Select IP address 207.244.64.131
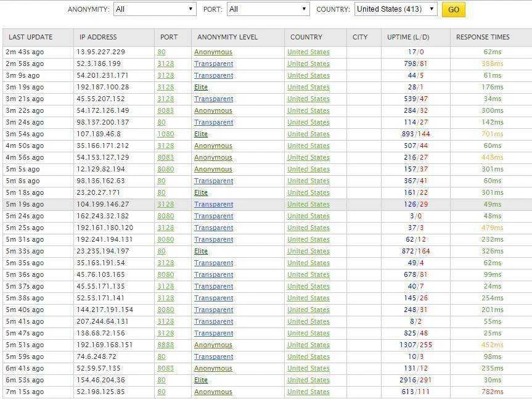This screenshot has width=532, height=399. tap(103, 321)
